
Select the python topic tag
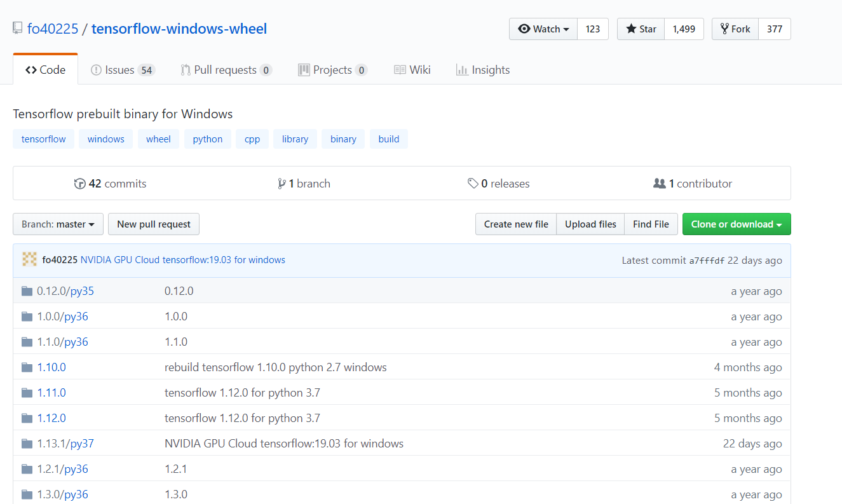click(x=208, y=139)
